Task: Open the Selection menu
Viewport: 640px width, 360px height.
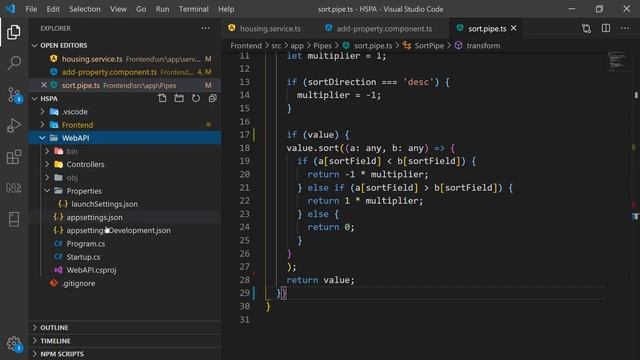Action: click(x=84, y=9)
